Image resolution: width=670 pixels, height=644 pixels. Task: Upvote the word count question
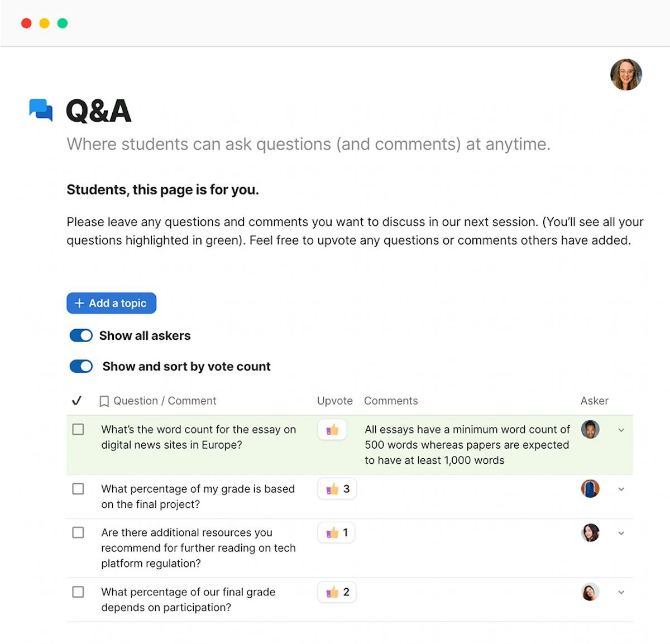tap(332, 430)
